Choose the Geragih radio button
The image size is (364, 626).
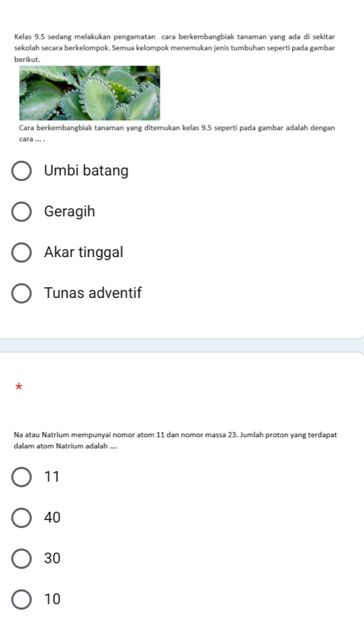tap(22, 212)
